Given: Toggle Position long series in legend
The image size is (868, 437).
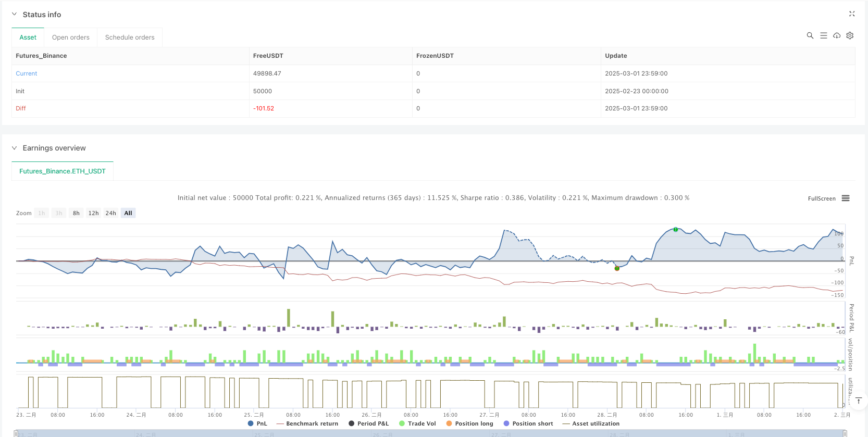Looking at the screenshot, I should (x=469, y=423).
